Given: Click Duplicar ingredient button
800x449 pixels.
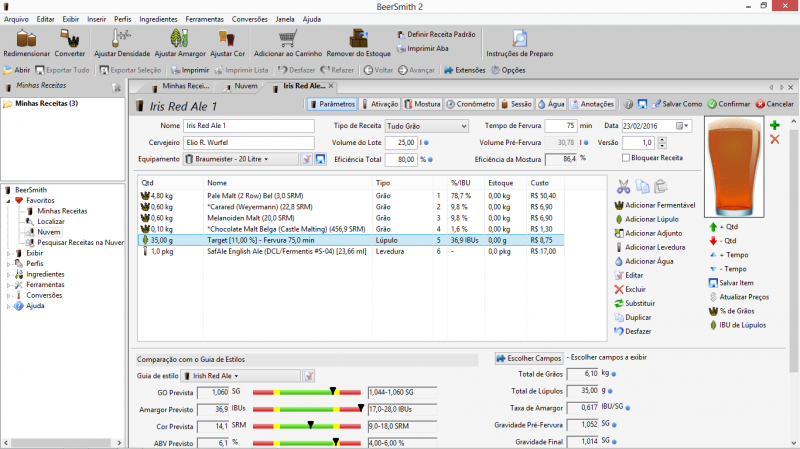Looking at the screenshot, I should tap(633, 317).
